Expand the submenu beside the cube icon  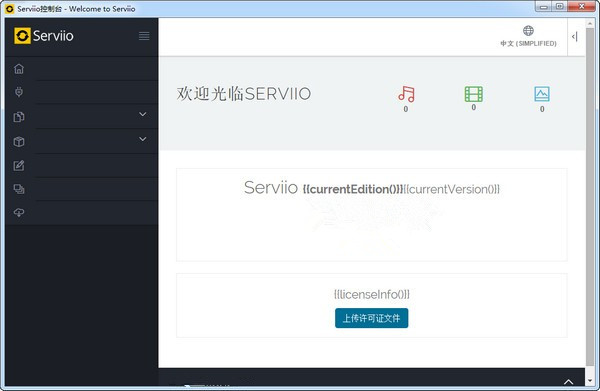click(143, 139)
